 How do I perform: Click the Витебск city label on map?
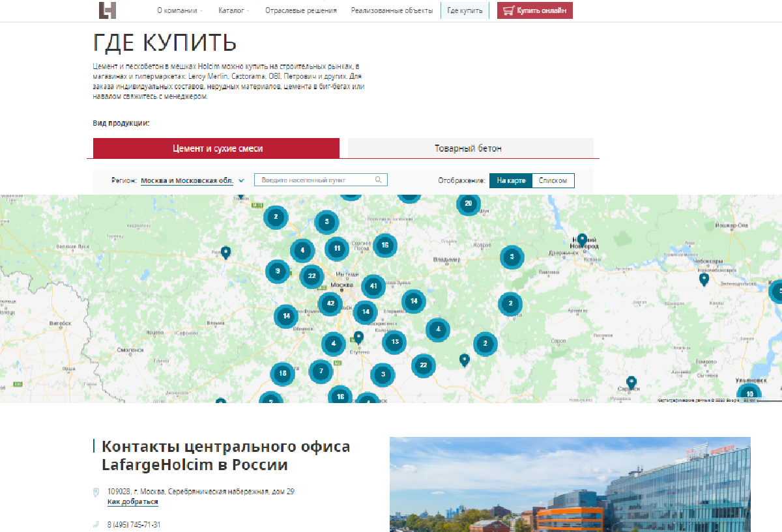coord(59,323)
